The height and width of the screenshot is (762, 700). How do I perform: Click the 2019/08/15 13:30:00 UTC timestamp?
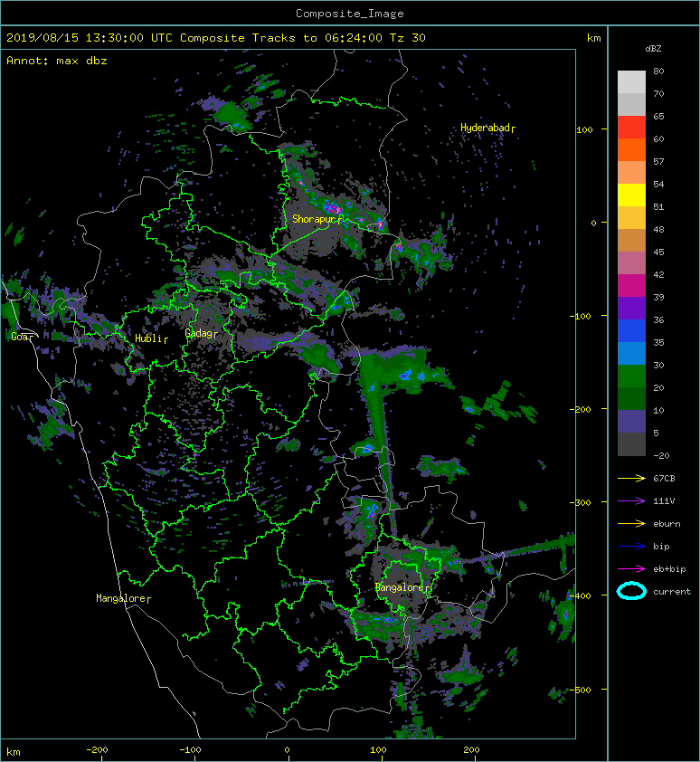89,38
